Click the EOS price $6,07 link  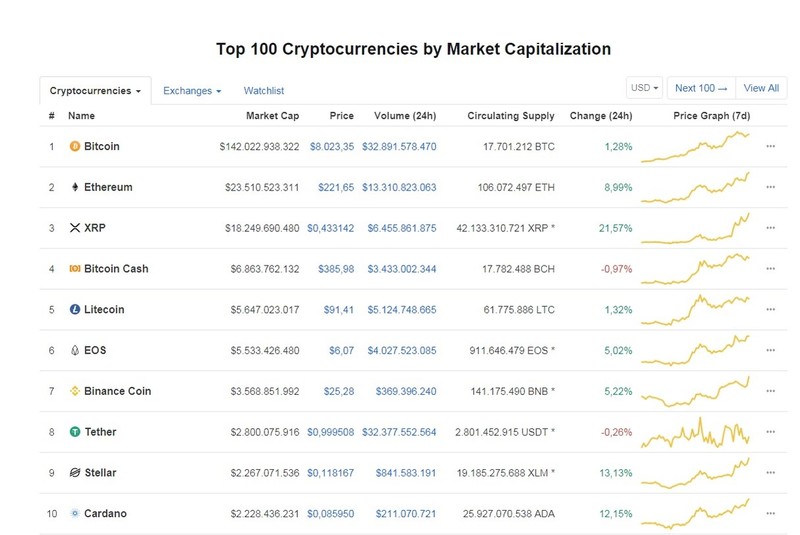(x=341, y=350)
